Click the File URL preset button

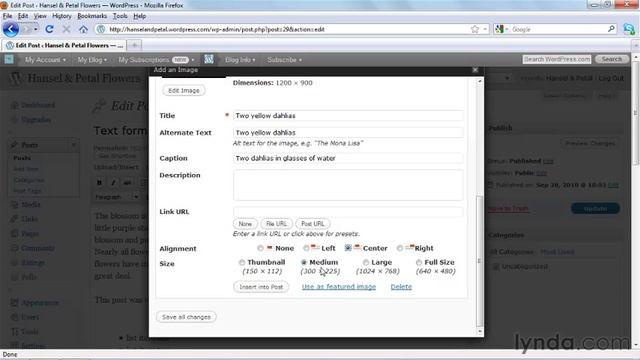(x=276, y=224)
